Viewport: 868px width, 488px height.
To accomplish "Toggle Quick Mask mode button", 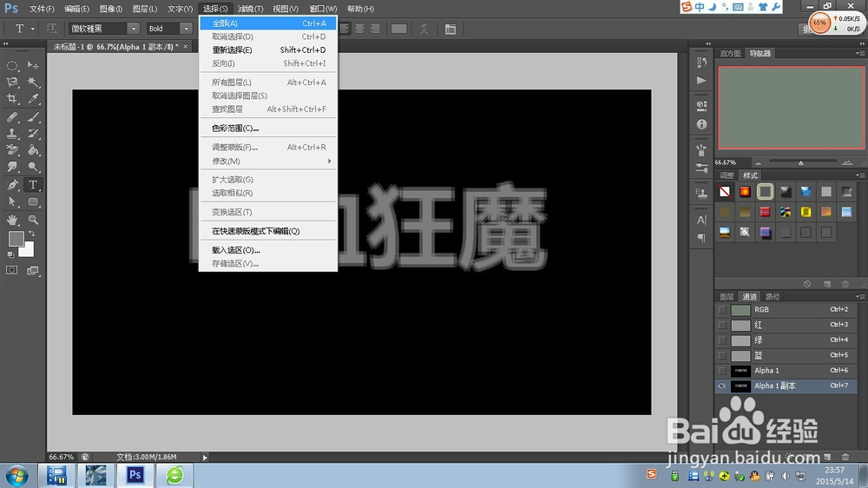I will [x=11, y=270].
